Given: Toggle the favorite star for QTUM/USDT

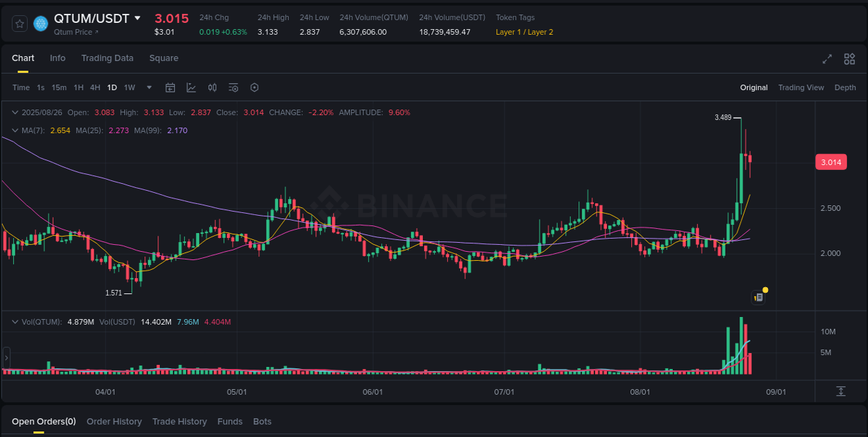Looking at the screenshot, I should click(19, 23).
